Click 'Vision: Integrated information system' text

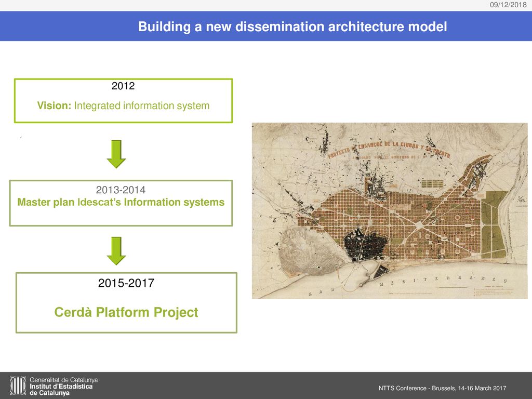point(123,105)
